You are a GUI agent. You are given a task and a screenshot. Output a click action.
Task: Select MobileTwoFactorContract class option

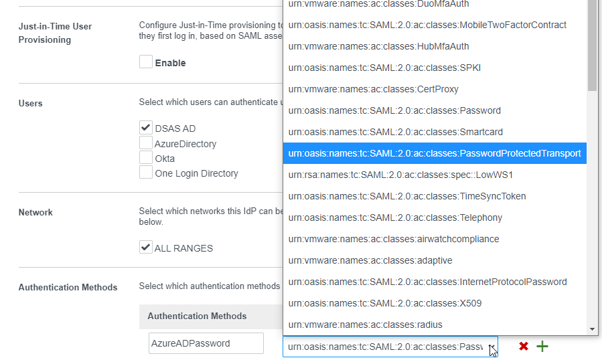pyautogui.click(x=427, y=25)
